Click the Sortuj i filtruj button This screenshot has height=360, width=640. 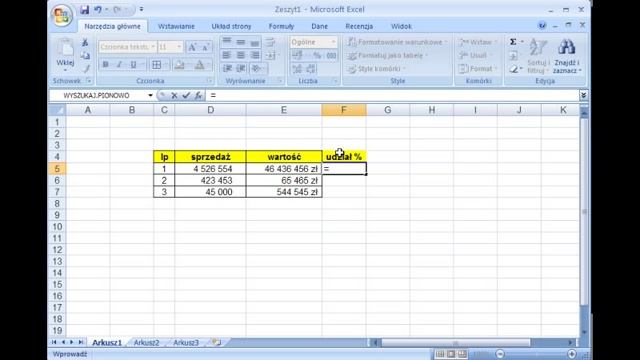point(538,56)
